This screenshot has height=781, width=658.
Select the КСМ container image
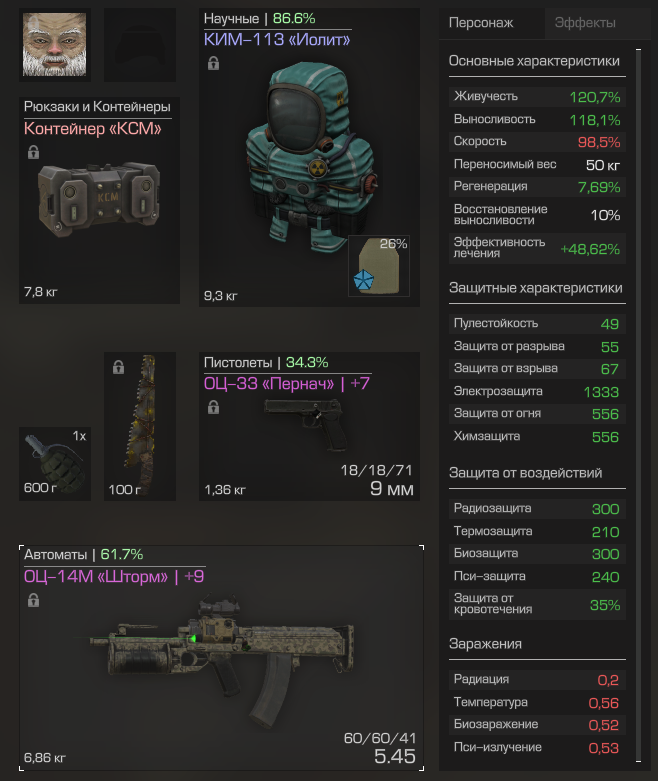pyautogui.click(x=99, y=199)
